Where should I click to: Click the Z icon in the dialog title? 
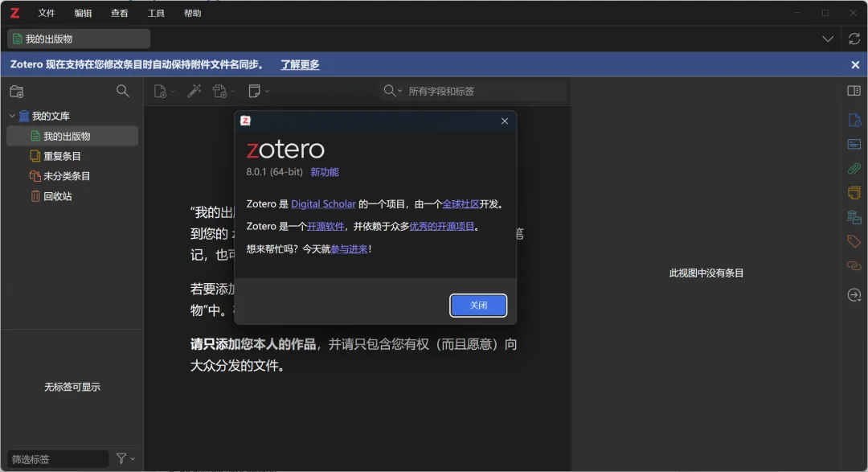pyautogui.click(x=246, y=121)
